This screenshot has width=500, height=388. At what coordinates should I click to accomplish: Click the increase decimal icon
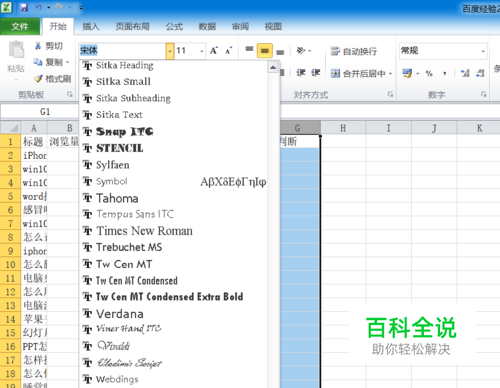pos(465,73)
